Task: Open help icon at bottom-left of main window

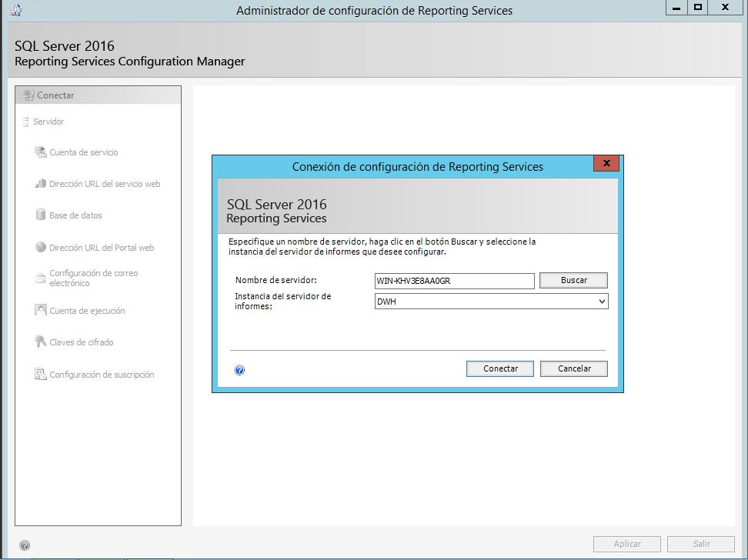Action: pyautogui.click(x=25, y=545)
